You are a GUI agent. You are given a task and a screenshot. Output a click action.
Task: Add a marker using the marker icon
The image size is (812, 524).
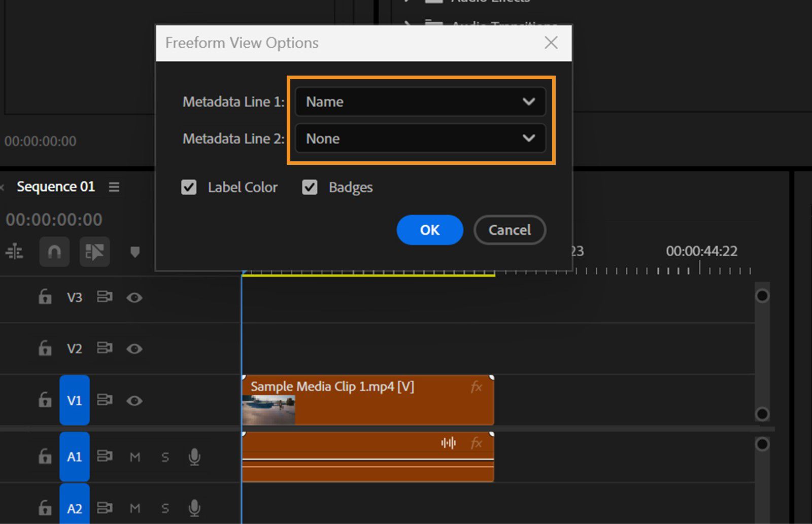point(134,252)
